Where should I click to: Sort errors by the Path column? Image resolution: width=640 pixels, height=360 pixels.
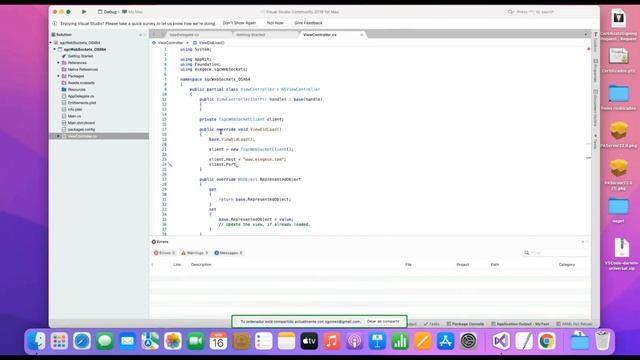tap(495, 265)
